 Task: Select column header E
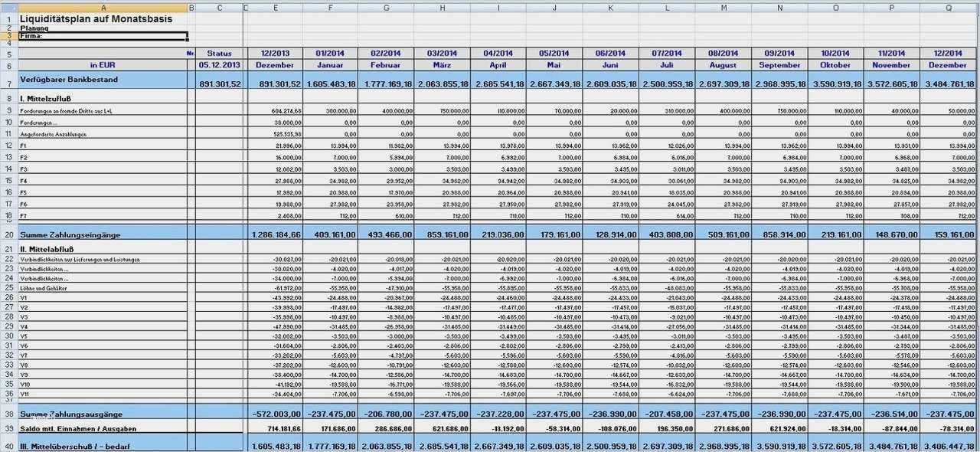(x=275, y=8)
